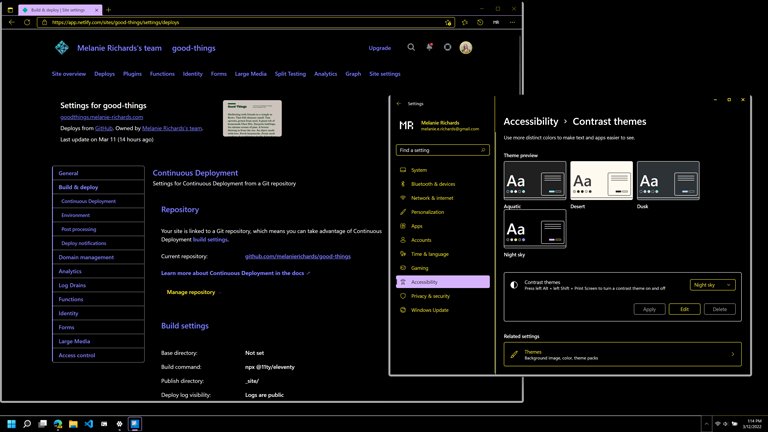
Task: Close the Build & deploy tab
Action: [96, 10]
